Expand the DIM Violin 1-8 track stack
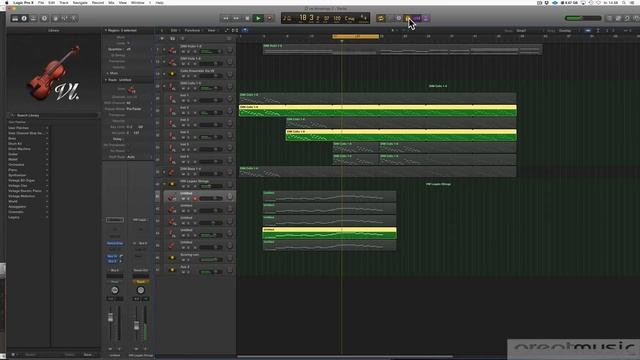The height and width of the screenshot is (360, 640). [x=164, y=49]
